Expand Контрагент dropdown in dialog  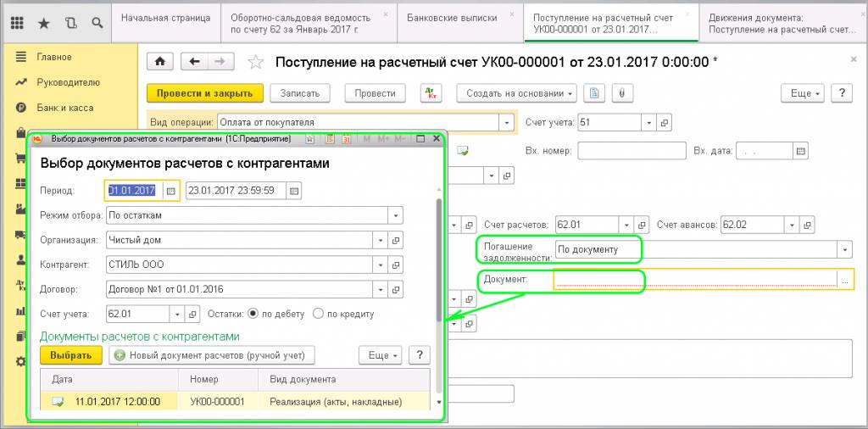381,265
